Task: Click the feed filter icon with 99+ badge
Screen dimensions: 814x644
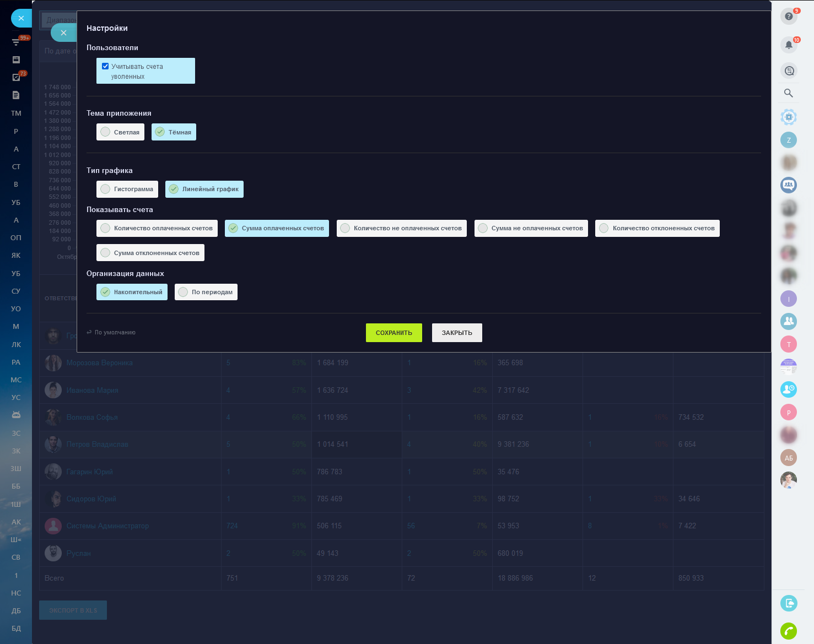Action: (16, 42)
